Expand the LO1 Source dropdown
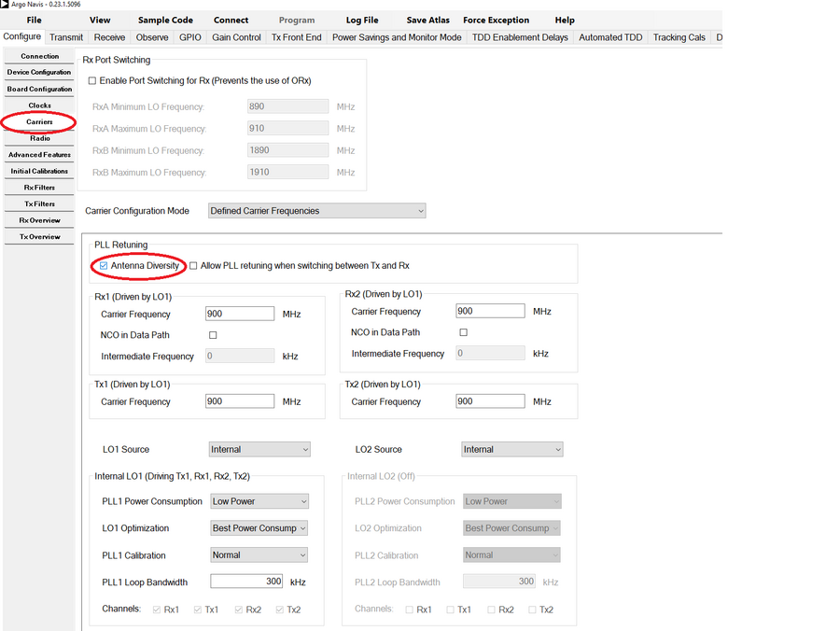Image resolution: width=840 pixels, height=631 pixels. (259, 449)
